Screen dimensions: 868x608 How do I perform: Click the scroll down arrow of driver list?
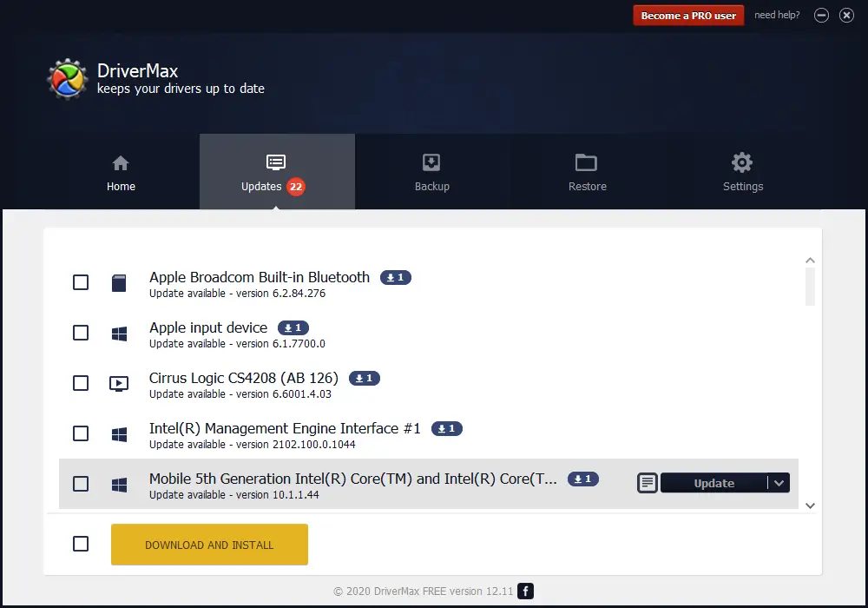click(x=810, y=506)
